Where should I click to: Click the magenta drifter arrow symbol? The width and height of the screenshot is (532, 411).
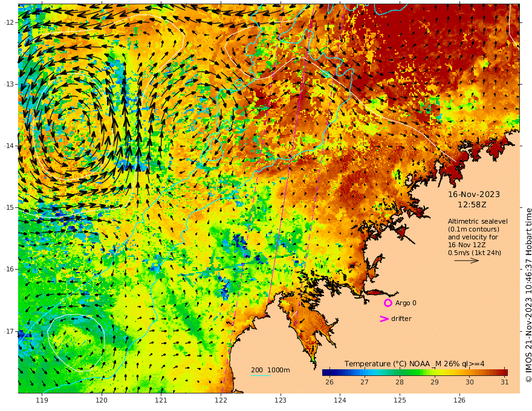(384, 319)
